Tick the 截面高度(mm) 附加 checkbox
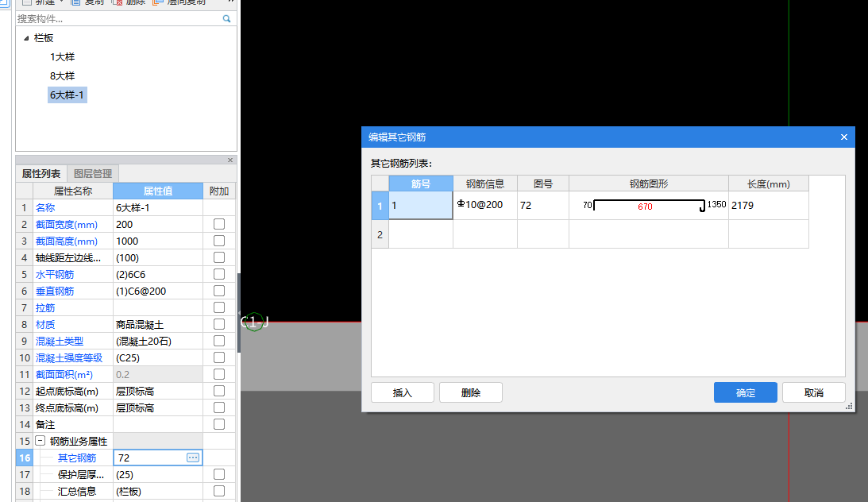Screen dimensions: 868x502 (x=219, y=241)
